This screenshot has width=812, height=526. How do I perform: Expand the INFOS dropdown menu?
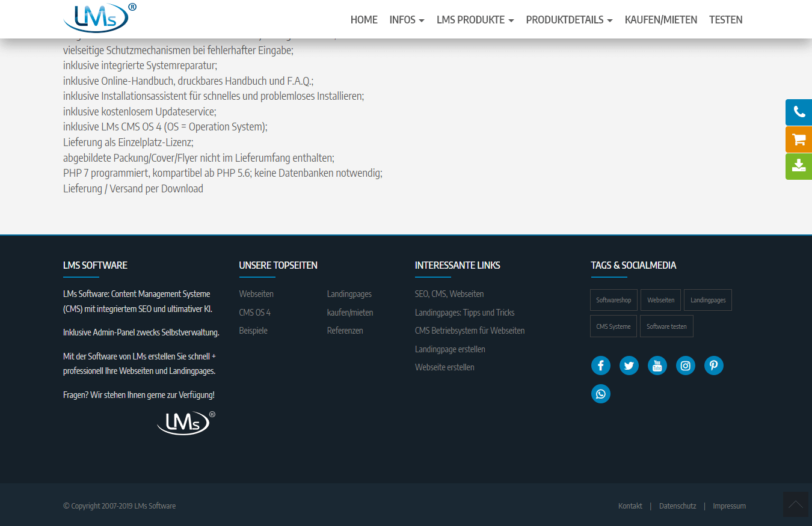pos(407,20)
